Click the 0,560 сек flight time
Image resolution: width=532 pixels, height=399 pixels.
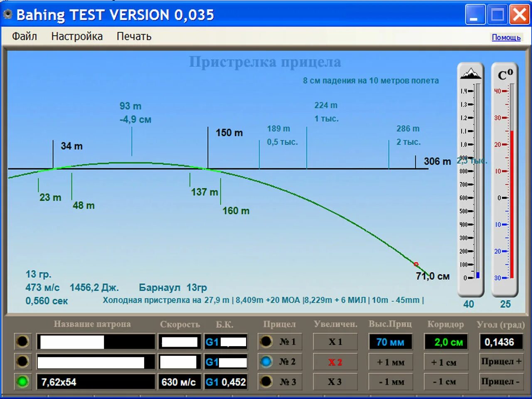(47, 301)
